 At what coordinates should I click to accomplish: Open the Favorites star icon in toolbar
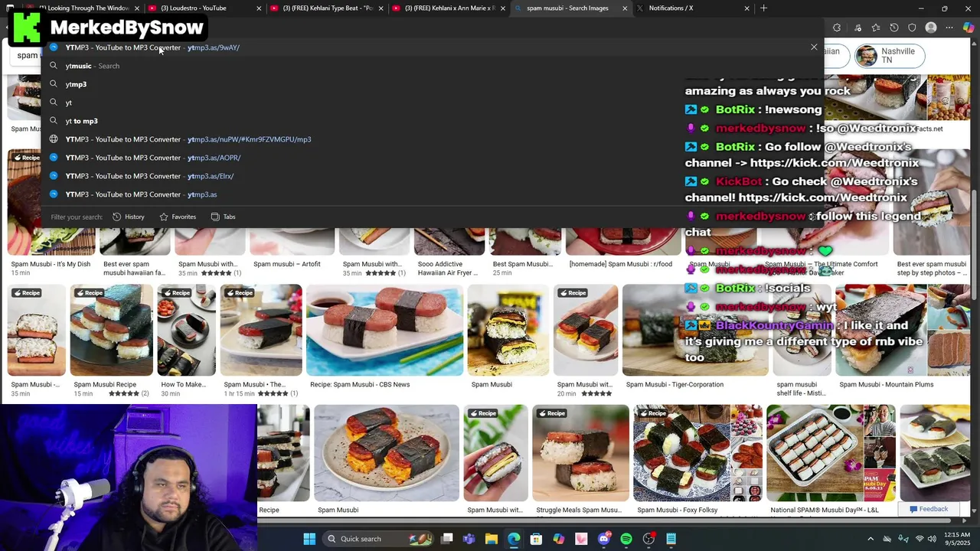click(x=876, y=28)
